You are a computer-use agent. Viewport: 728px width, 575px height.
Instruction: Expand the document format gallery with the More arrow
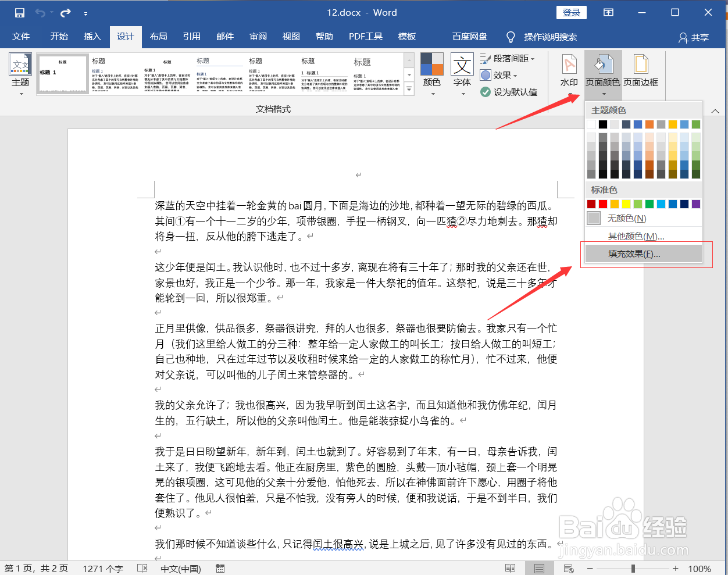click(x=409, y=89)
